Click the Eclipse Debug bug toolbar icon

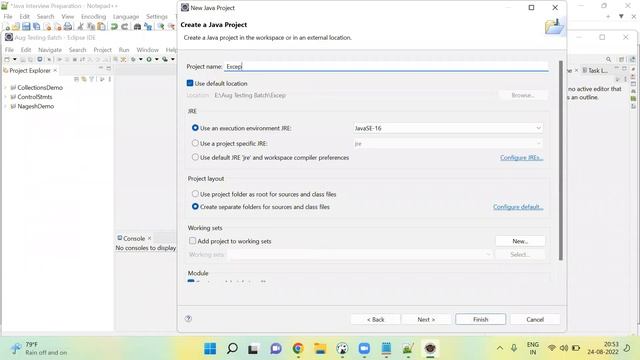tap(133, 60)
